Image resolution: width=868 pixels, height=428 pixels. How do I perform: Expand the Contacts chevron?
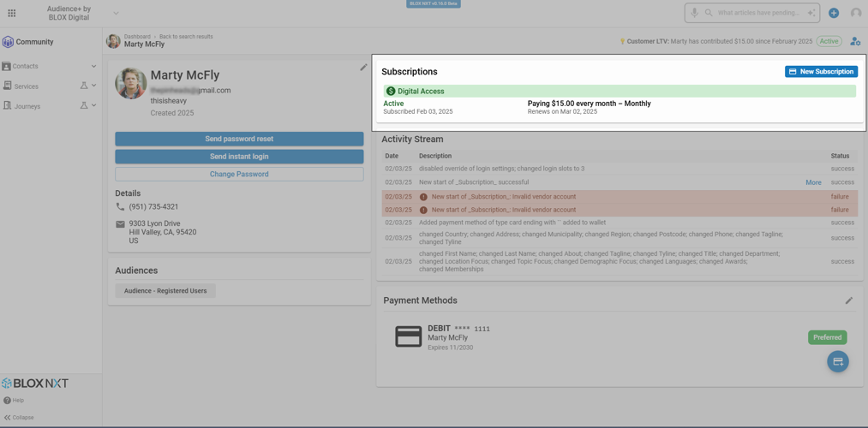pyautogui.click(x=93, y=66)
